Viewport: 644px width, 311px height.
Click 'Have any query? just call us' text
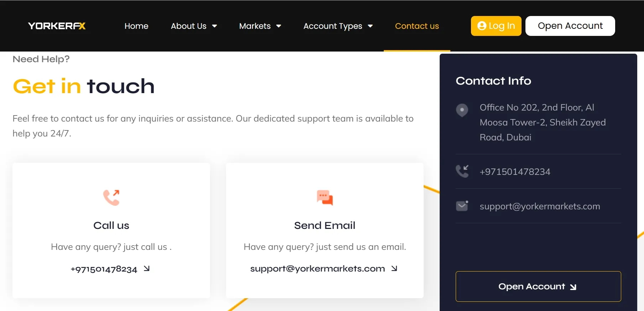pyautogui.click(x=111, y=247)
